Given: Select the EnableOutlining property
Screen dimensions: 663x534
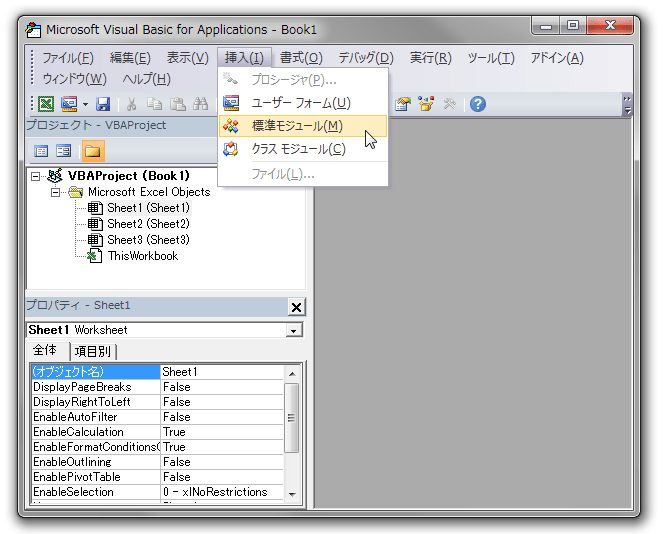Looking at the screenshot, I should [96, 462].
